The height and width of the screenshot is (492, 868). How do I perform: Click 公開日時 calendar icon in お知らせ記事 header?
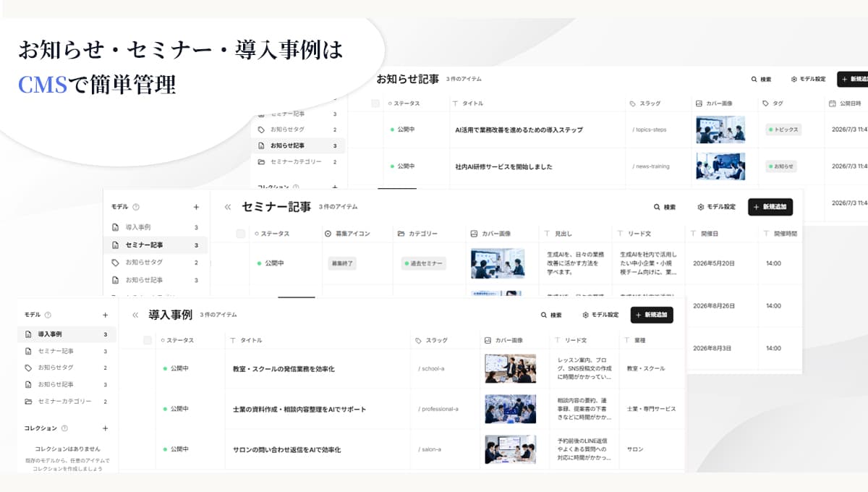pos(833,103)
